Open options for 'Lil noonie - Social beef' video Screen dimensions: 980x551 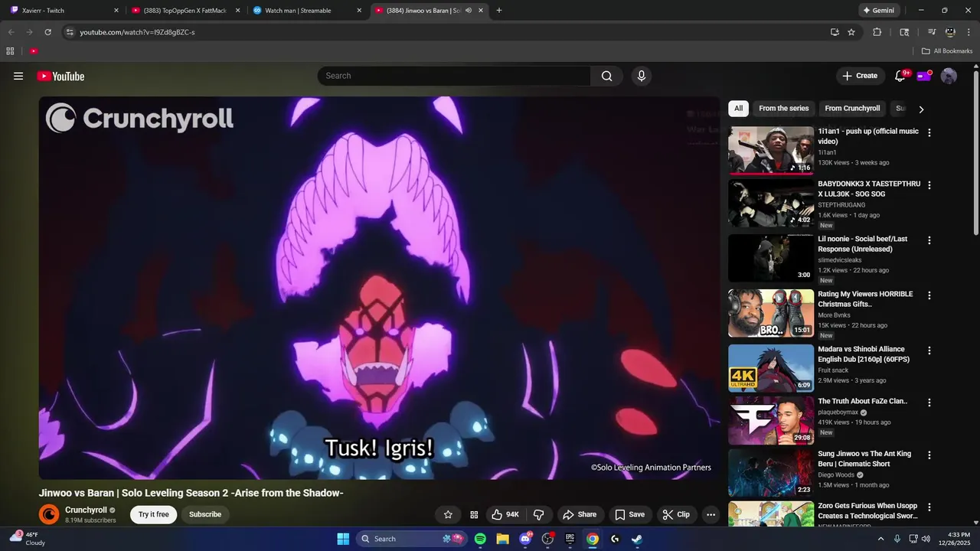coord(929,240)
